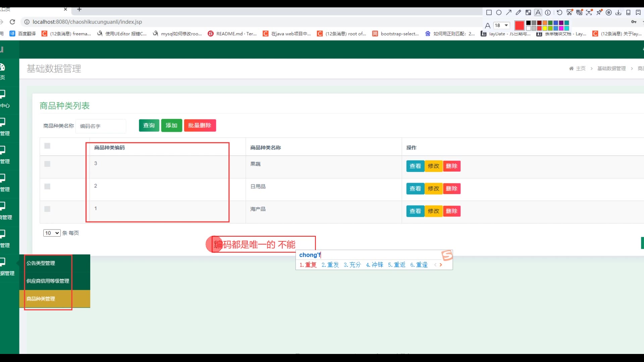Image resolution: width=644 pixels, height=362 pixels.
Task: Click the red 批量删除 button
Action: coord(200,125)
